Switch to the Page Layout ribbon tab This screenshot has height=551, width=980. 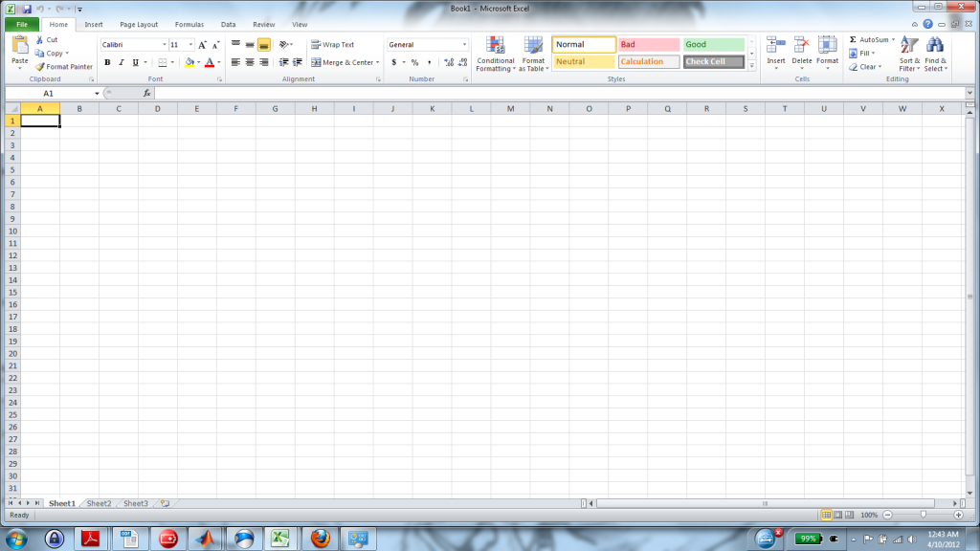[x=139, y=24]
